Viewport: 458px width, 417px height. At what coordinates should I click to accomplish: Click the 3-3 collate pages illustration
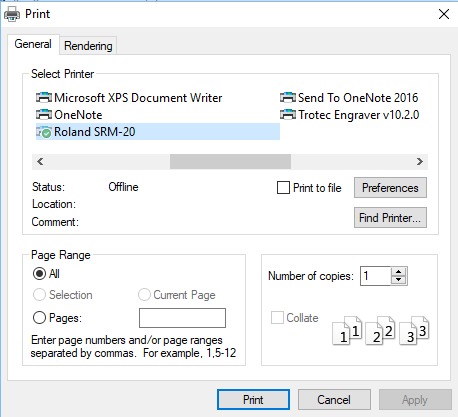point(414,330)
